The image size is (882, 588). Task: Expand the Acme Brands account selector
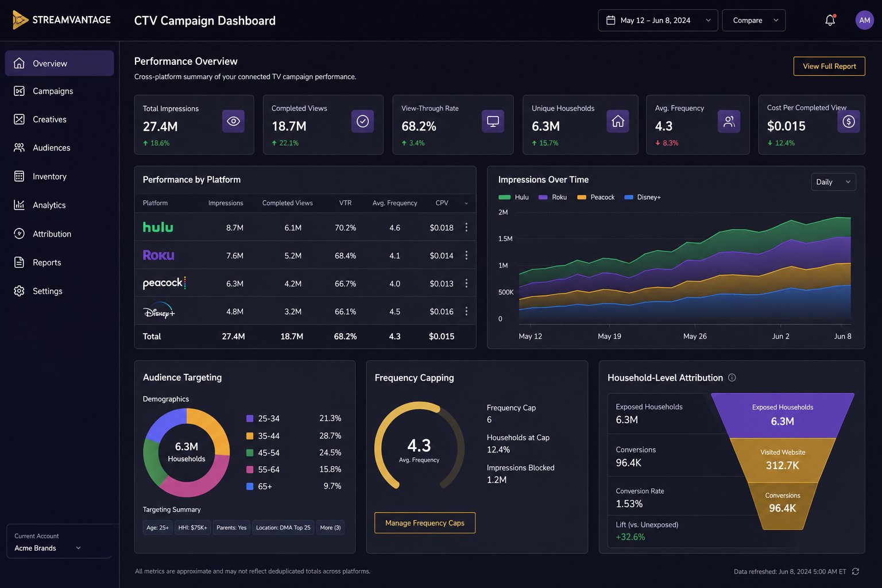tap(59, 541)
